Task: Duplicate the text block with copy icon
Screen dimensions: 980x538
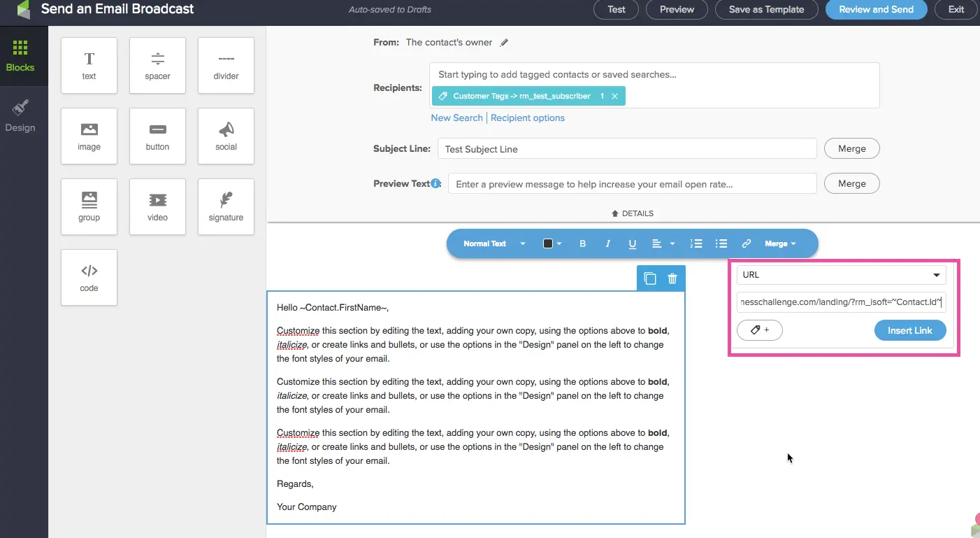Action: pos(650,278)
